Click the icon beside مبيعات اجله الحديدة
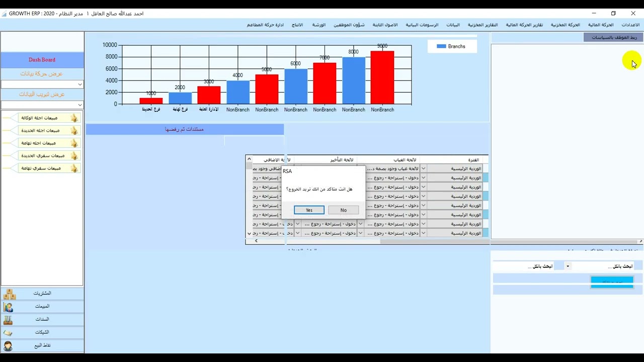 coord(74,131)
